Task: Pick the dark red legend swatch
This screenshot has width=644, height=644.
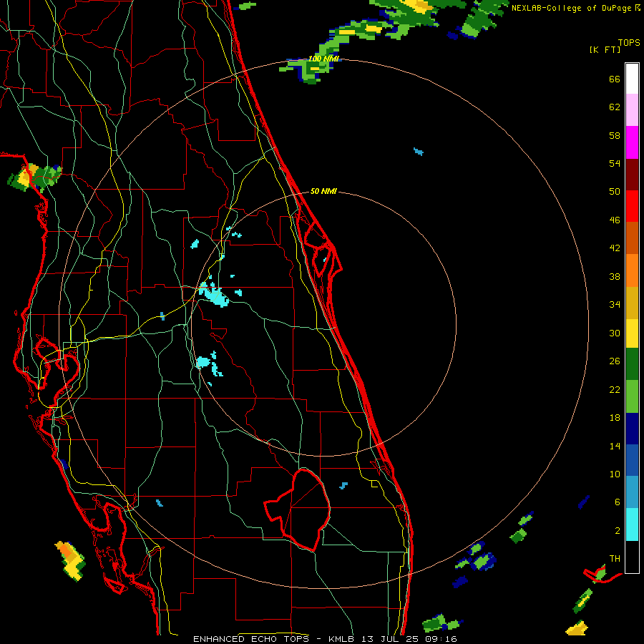Action: (x=632, y=174)
